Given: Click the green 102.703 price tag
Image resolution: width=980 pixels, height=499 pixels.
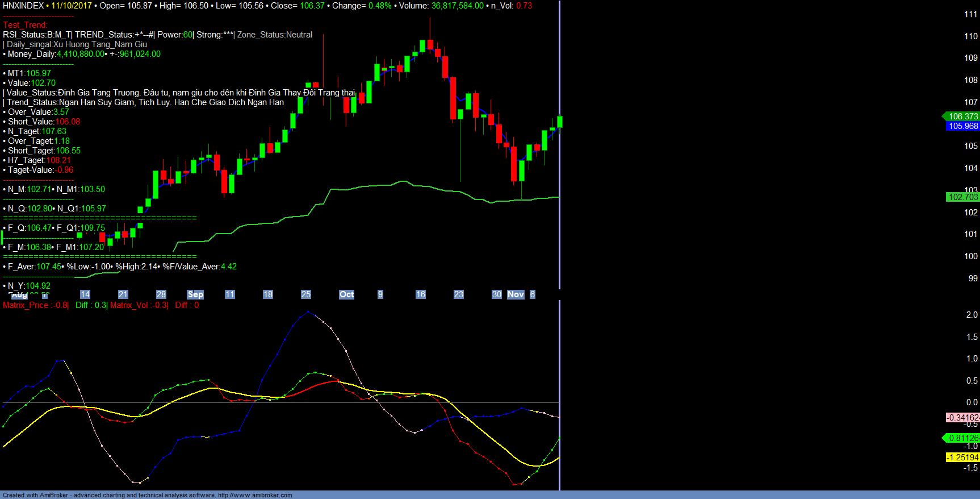Looking at the screenshot, I should pyautogui.click(x=962, y=197).
